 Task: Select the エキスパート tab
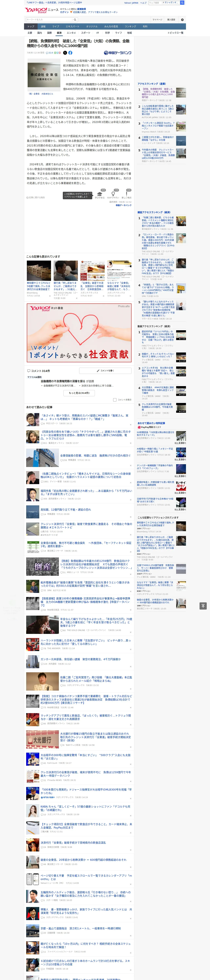pos(72,27)
